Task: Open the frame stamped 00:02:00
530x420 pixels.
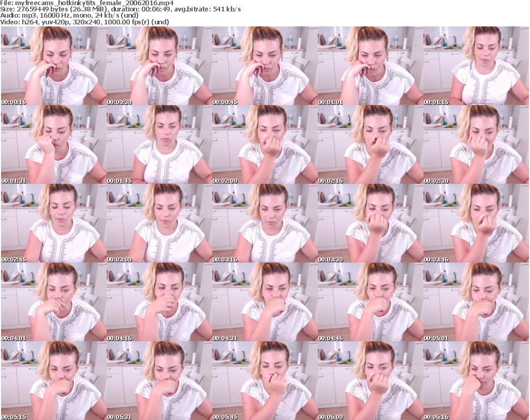Action: coord(264,144)
